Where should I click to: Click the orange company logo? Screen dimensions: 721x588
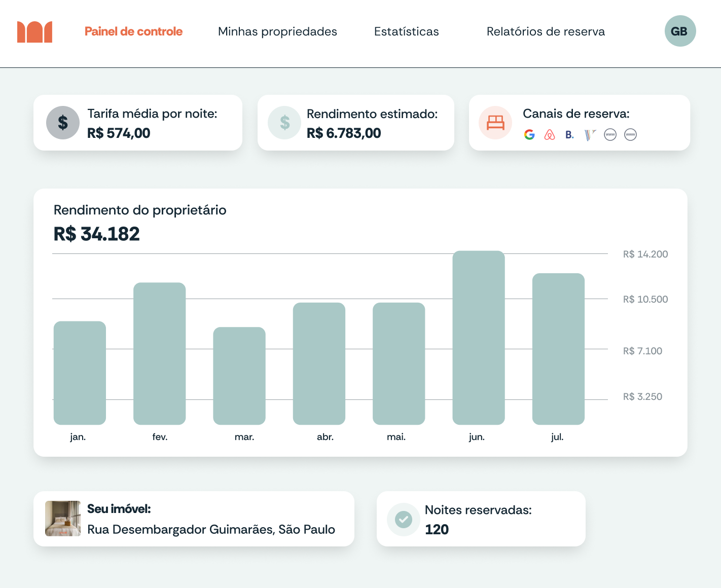point(34,32)
